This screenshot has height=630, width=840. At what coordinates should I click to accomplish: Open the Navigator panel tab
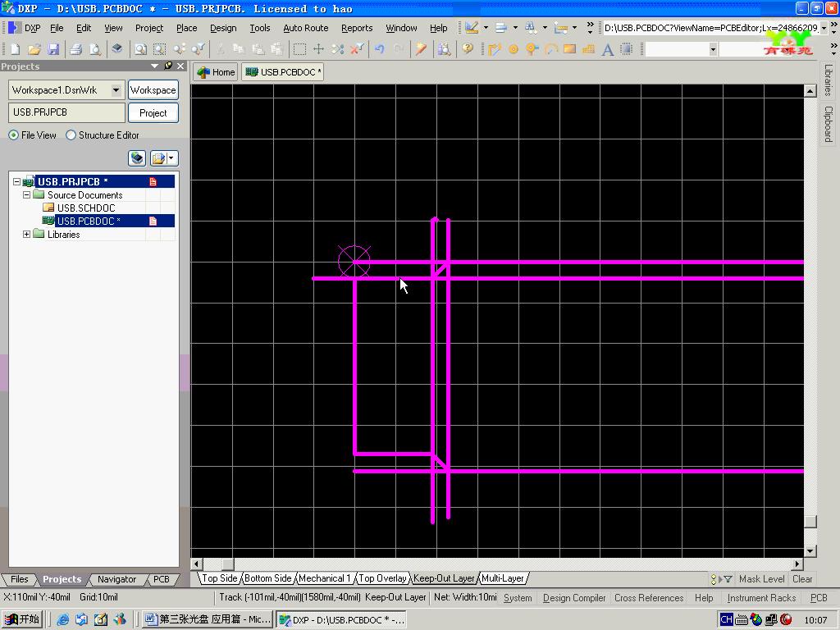(x=116, y=579)
